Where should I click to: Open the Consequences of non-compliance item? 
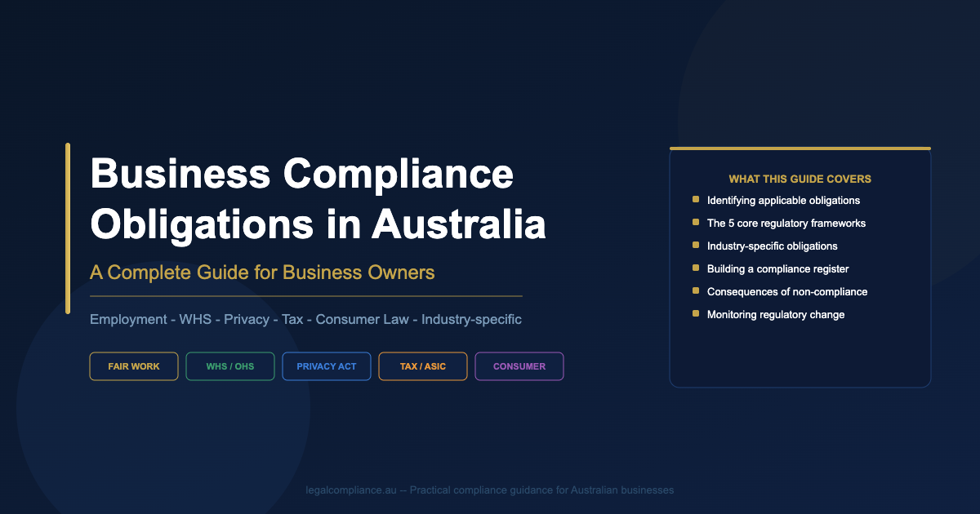click(787, 291)
